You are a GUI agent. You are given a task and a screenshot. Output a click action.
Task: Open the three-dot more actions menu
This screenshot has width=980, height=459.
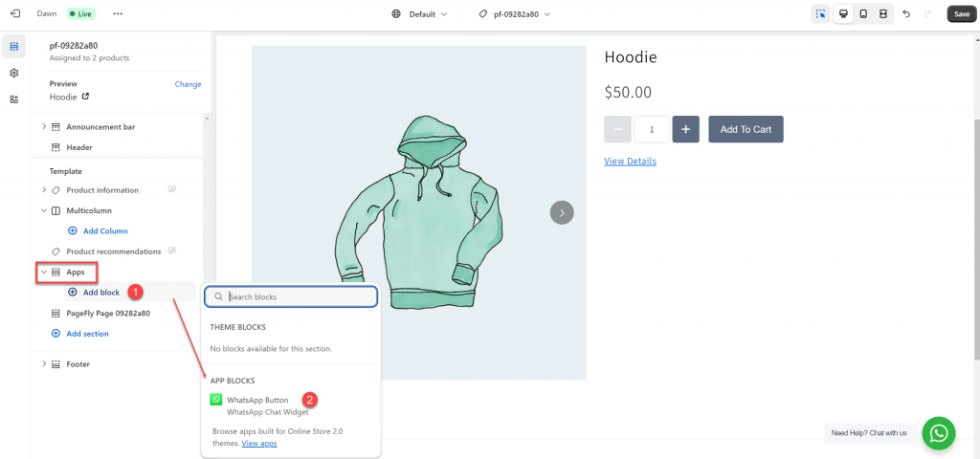[x=118, y=14]
